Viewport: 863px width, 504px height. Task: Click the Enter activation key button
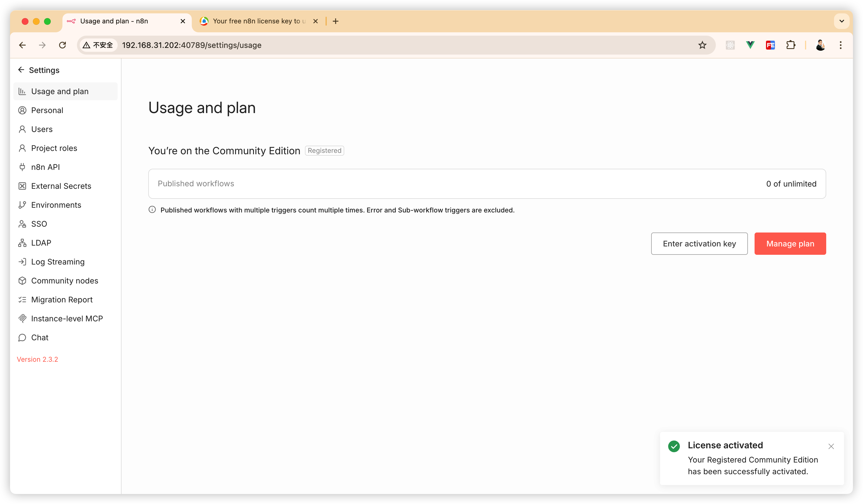point(699,244)
